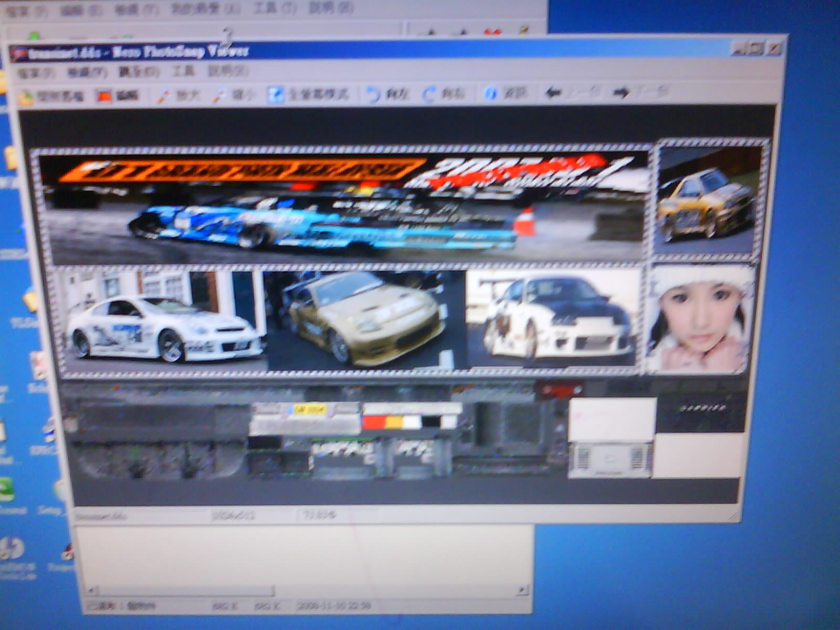The width and height of the screenshot is (840, 630).
Task: Close the Nero PhotoSnap Viewer window
Action: (774, 49)
